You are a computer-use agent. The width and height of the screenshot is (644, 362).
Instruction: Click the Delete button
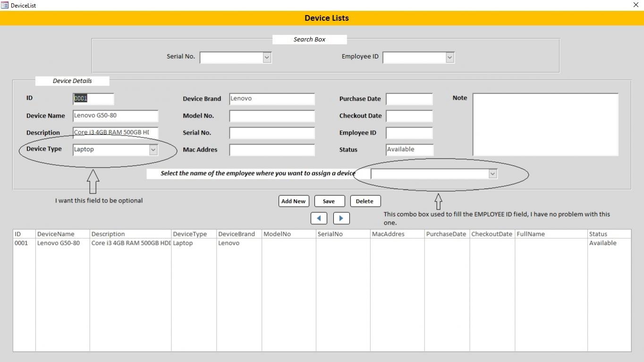click(x=365, y=201)
